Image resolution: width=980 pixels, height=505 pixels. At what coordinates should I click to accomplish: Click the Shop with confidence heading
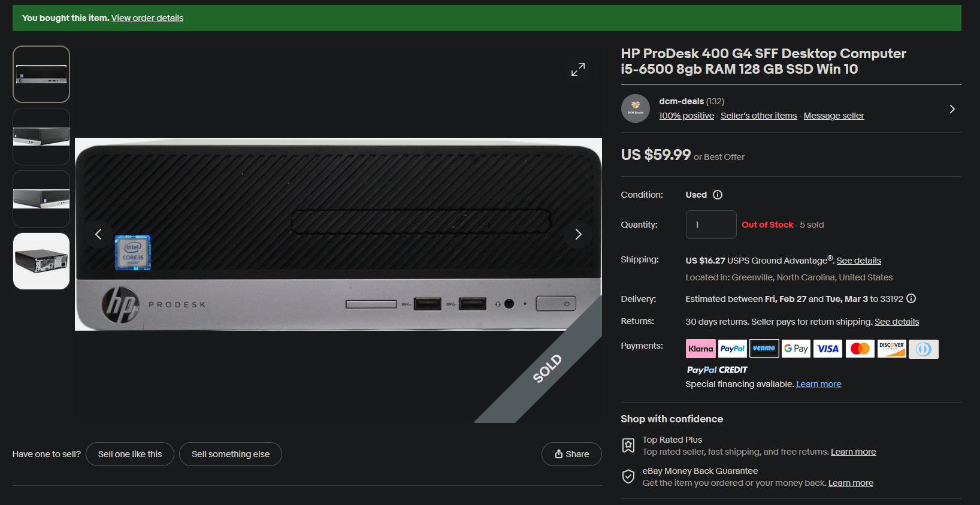click(672, 419)
